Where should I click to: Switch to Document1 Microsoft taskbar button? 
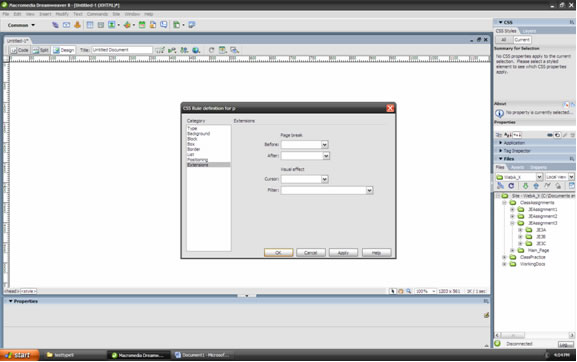(x=202, y=355)
